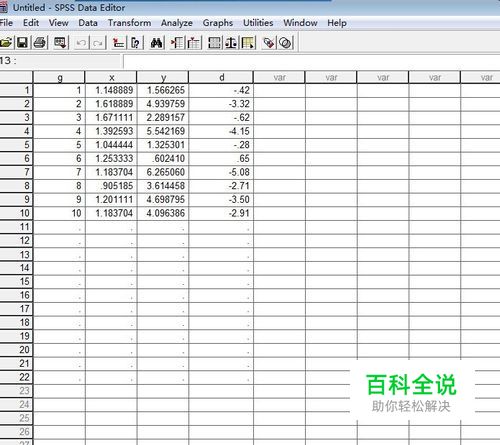Open the Variables info icon

[135, 43]
